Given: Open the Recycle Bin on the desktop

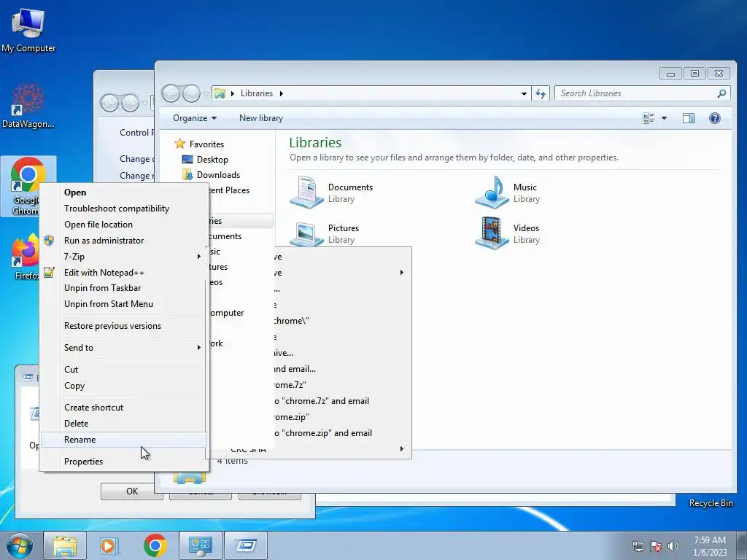Looking at the screenshot, I should pyautogui.click(x=711, y=503).
